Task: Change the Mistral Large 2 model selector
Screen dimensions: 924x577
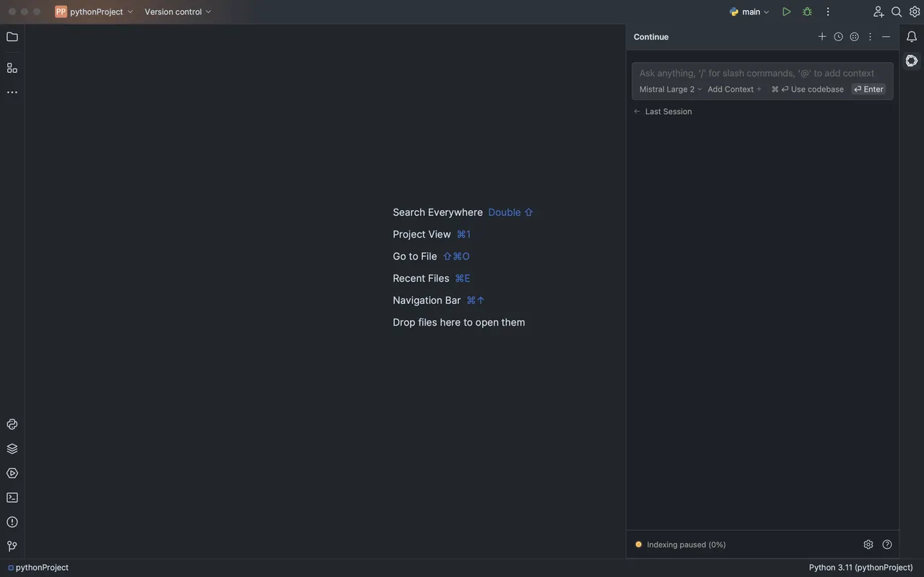Action: click(x=671, y=90)
